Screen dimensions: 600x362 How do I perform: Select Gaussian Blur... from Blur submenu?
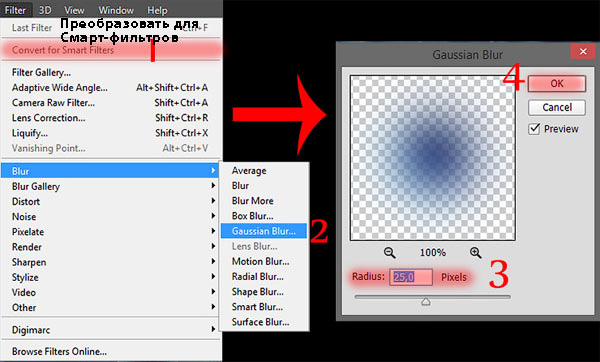click(x=264, y=231)
